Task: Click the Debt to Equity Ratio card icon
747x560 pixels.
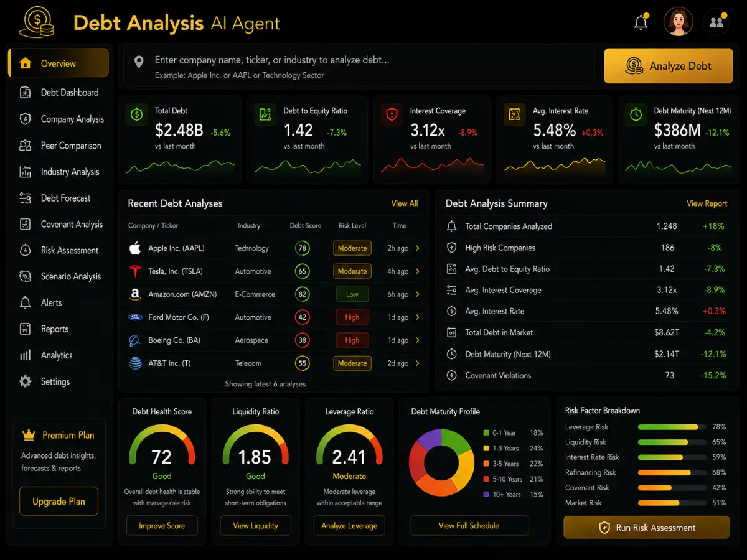Action: point(265,114)
